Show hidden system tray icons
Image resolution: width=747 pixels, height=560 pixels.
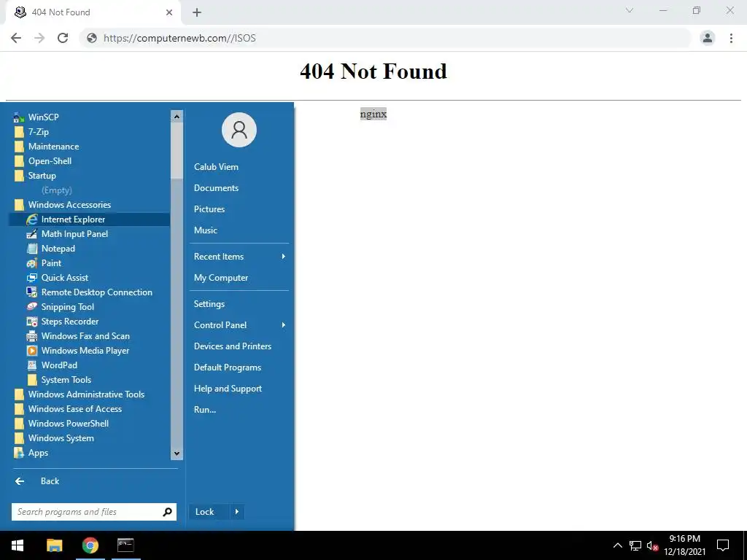tap(617, 545)
